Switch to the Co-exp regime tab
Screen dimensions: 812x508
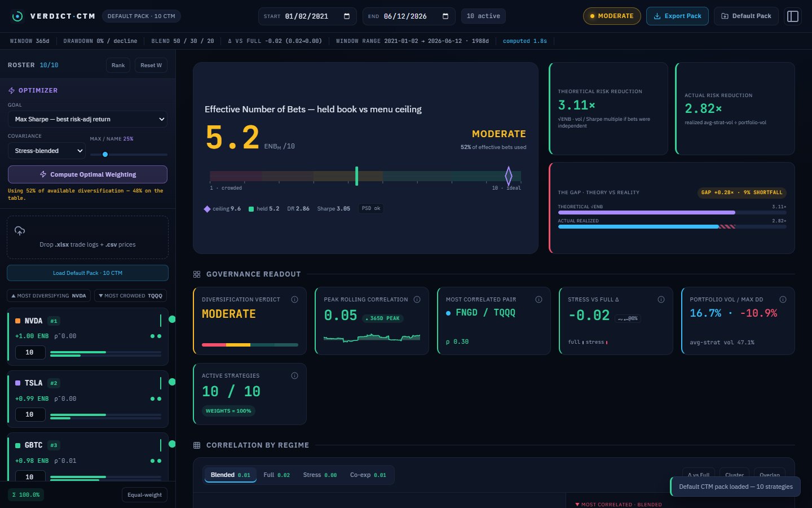pyautogui.click(x=368, y=475)
